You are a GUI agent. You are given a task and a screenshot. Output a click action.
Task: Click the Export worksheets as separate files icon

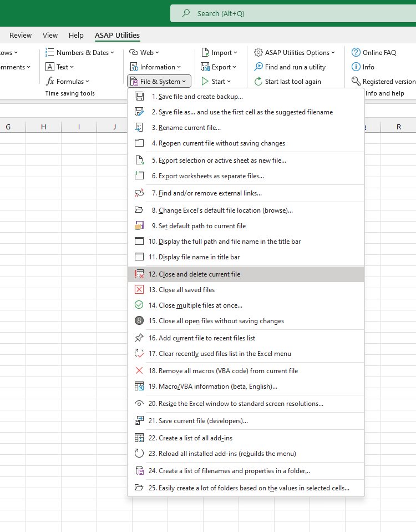tap(139, 175)
